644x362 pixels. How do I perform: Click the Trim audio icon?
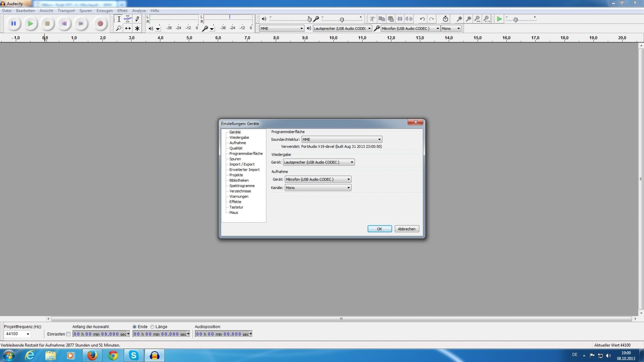tap(400, 19)
